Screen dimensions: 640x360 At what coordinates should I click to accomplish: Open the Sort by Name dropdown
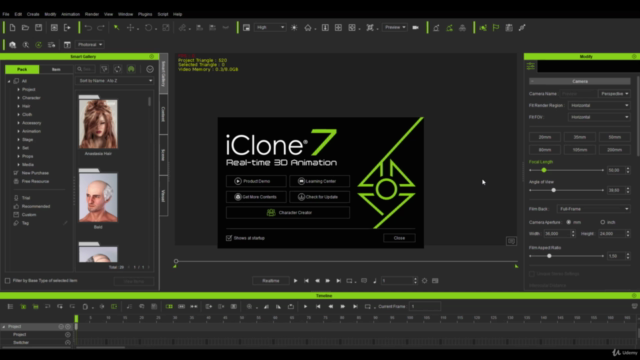click(x=115, y=81)
